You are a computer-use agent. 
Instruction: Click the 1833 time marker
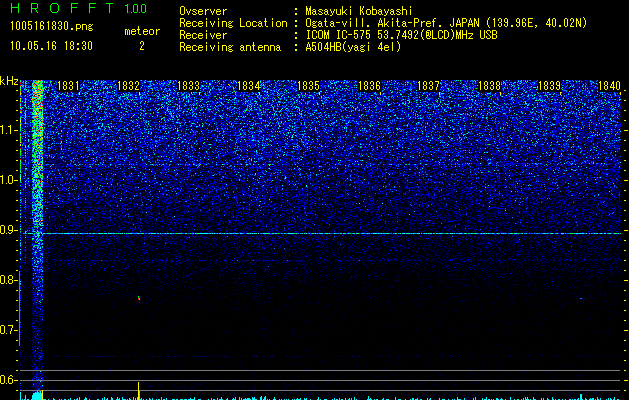pyautogui.click(x=189, y=86)
